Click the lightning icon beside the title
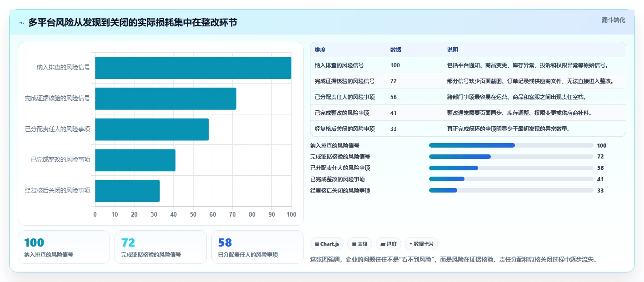Screen dimensions: 644x282 (x=21, y=23)
